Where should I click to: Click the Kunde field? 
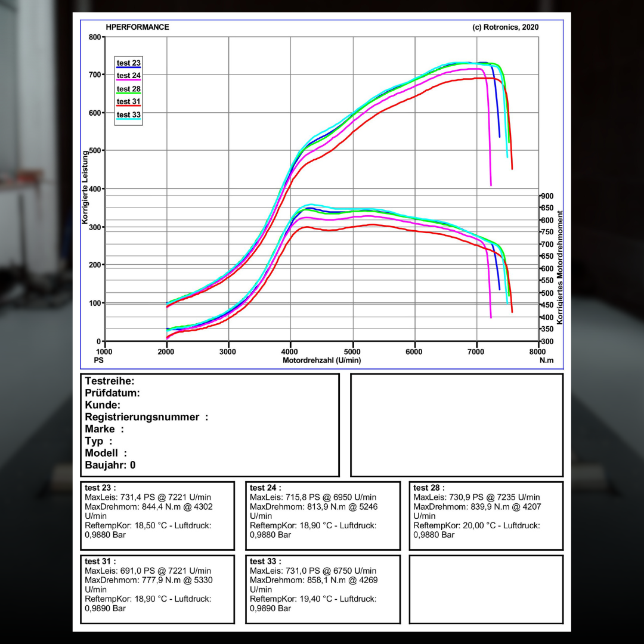pos(103,405)
